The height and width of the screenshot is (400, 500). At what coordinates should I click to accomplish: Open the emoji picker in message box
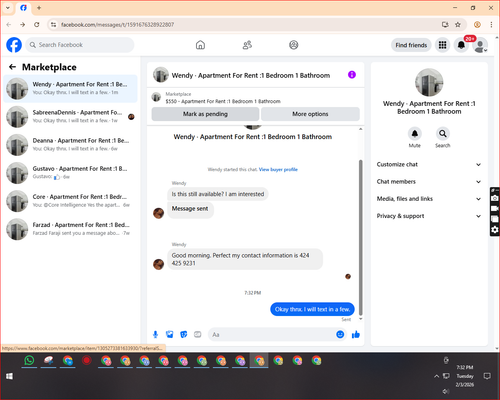click(340, 334)
